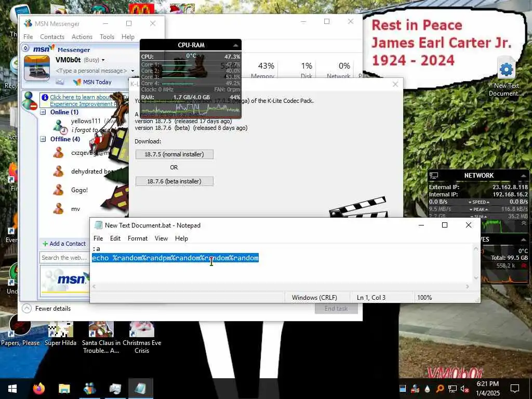The width and height of the screenshot is (532, 399).
Task: Click the contacts tab buddy icon in Messenger
Action: click(x=30, y=101)
